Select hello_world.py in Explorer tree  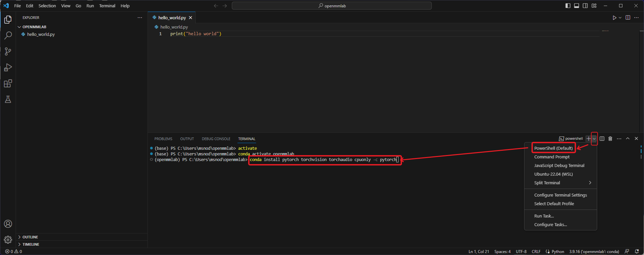(41, 34)
